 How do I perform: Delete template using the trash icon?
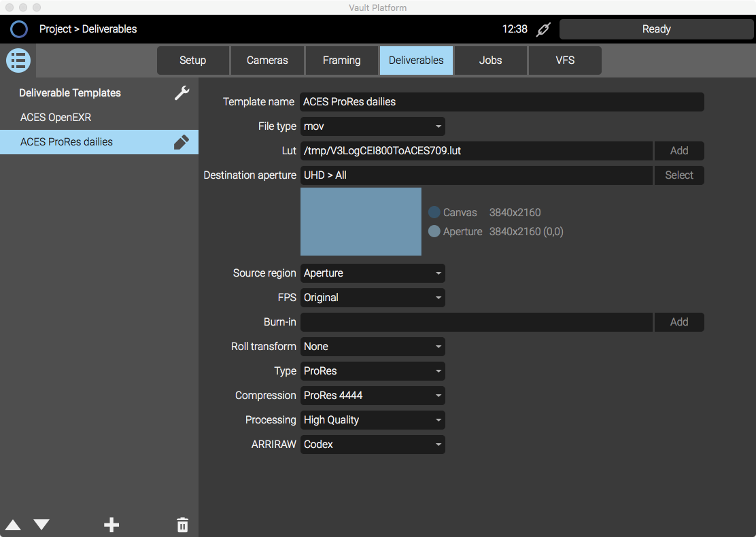point(182,525)
